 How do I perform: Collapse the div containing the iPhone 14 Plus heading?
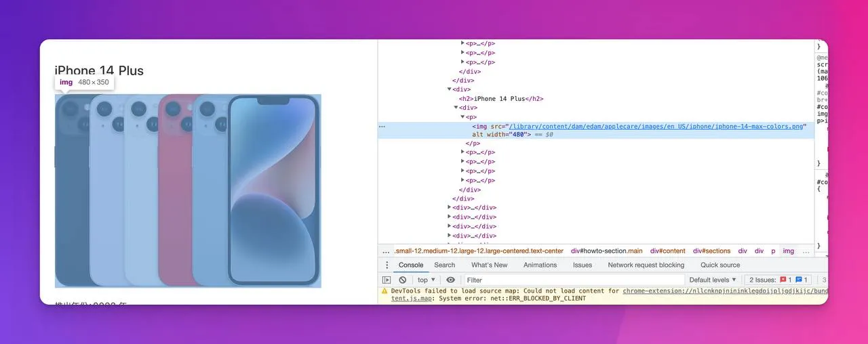pos(449,89)
